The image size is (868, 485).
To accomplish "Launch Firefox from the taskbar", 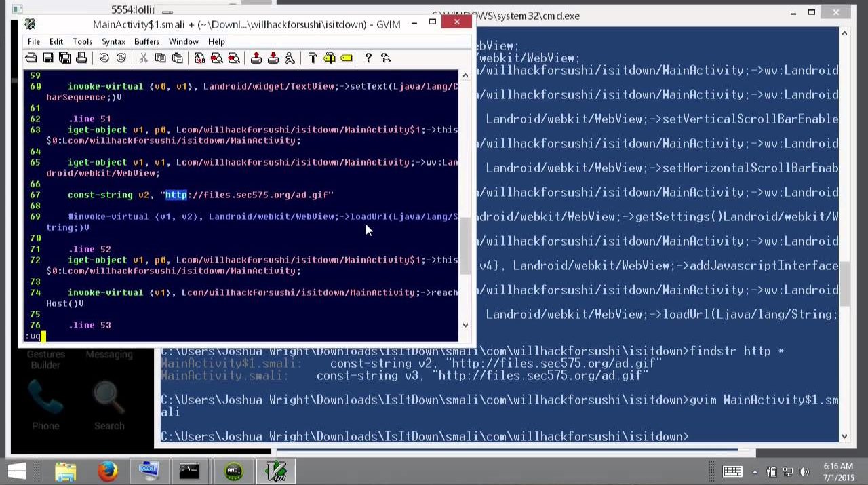I will [x=107, y=471].
